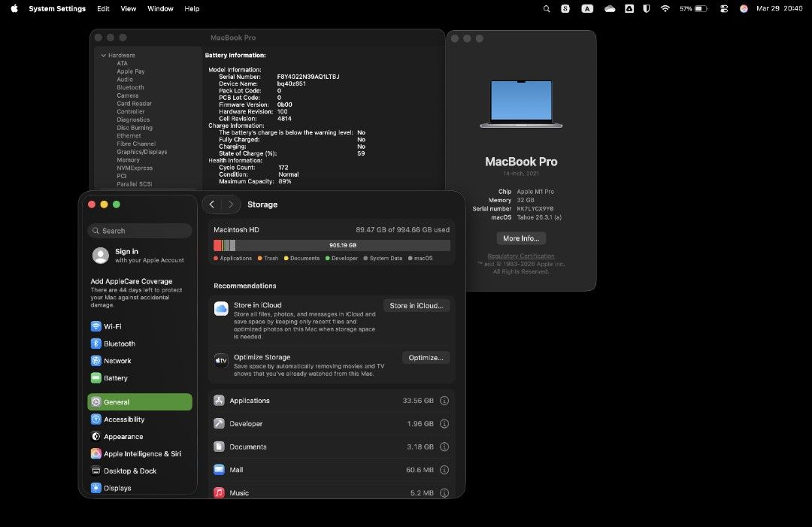Open Network settings in sidebar

tap(140, 361)
